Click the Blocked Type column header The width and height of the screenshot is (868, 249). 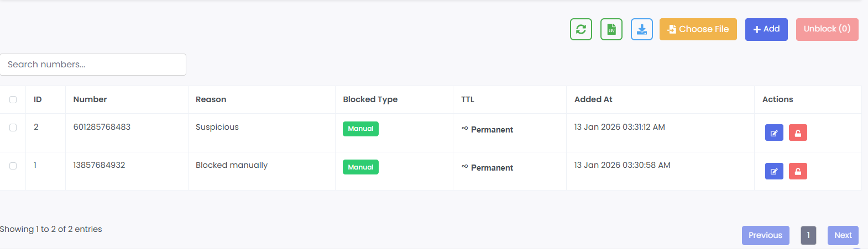pos(370,99)
